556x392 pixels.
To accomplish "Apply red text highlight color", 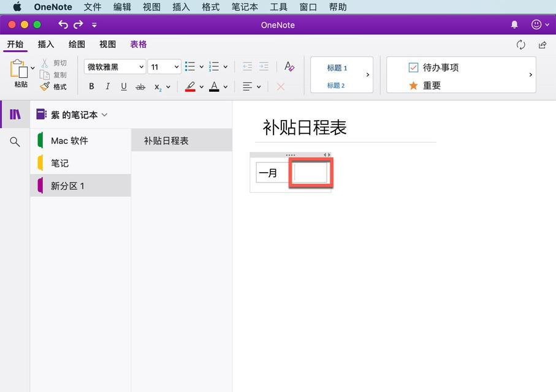I will [190, 86].
